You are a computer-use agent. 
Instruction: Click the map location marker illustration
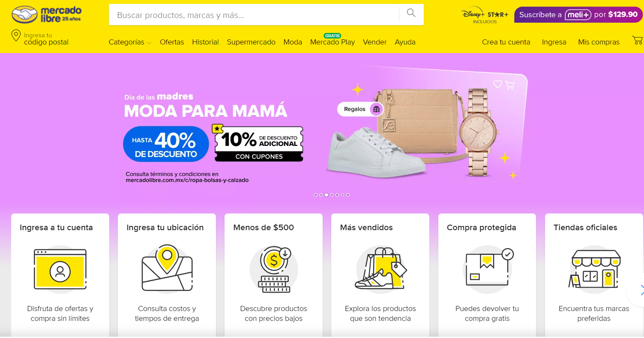167,269
